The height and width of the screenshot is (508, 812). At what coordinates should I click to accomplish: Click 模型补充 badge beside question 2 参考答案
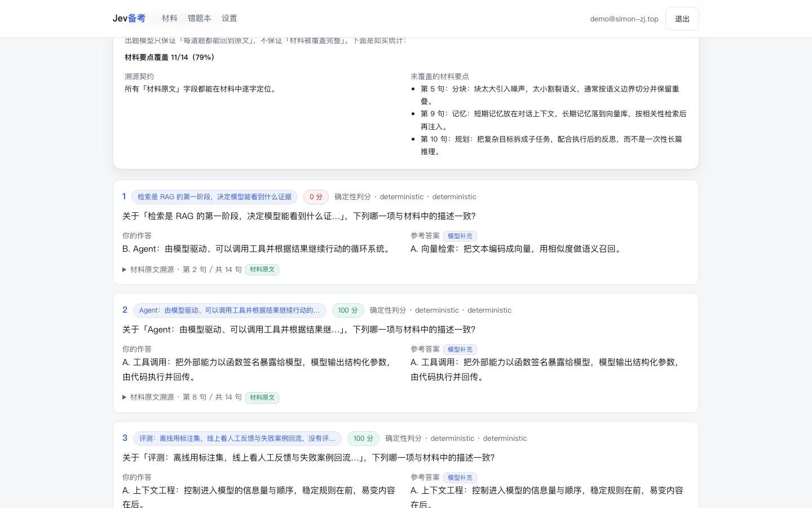click(460, 350)
